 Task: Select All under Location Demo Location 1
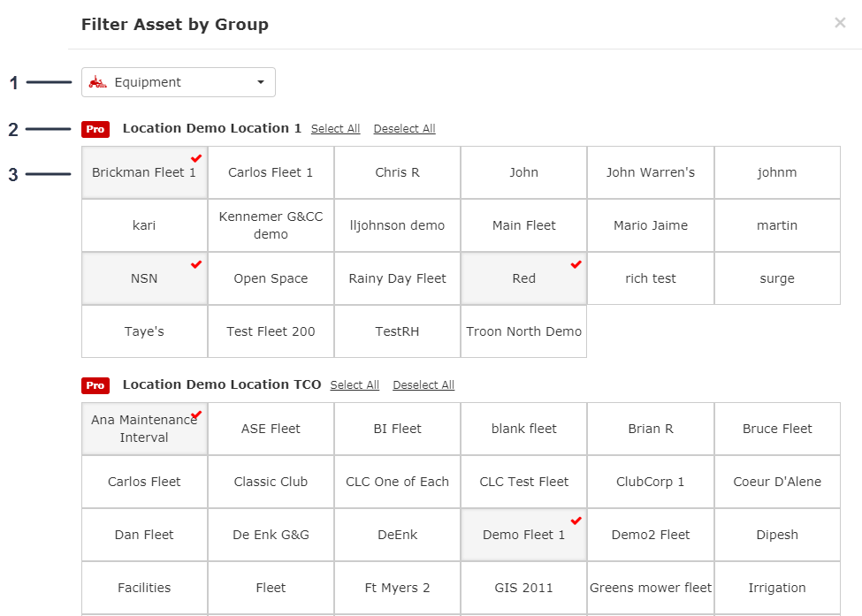coord(335,129)
